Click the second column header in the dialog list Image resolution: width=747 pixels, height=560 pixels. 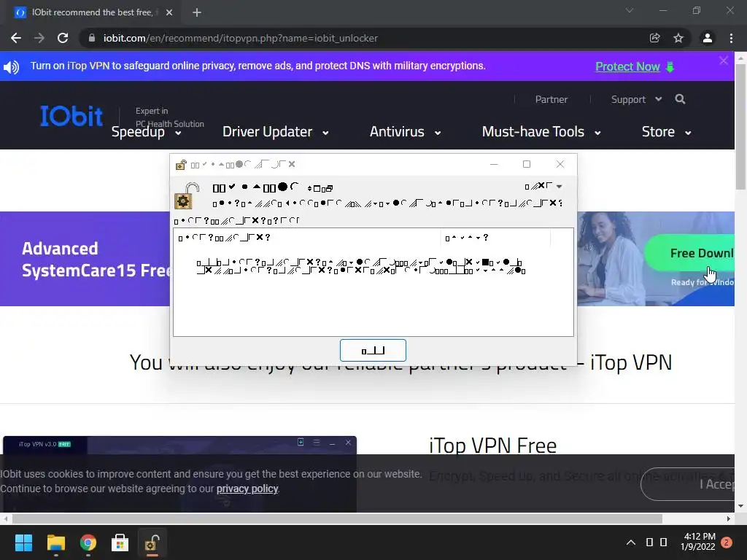pos(495,238)
